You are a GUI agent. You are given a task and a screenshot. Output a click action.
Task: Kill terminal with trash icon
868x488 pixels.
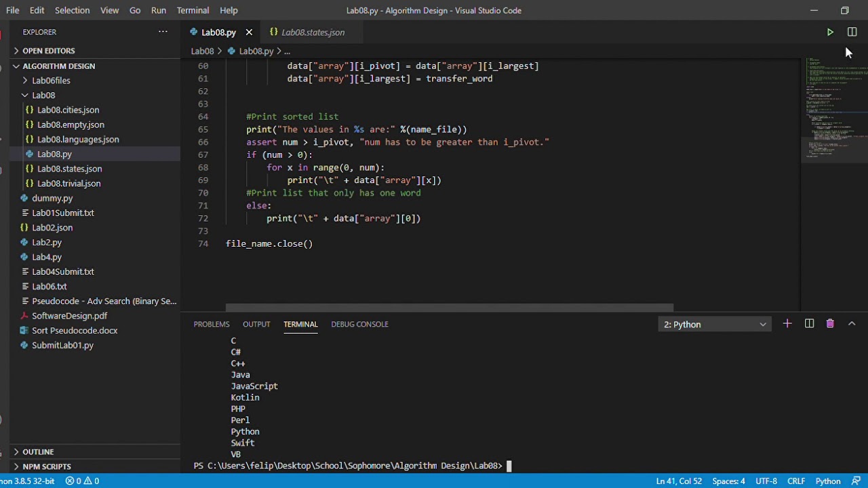tap(830, 324)
